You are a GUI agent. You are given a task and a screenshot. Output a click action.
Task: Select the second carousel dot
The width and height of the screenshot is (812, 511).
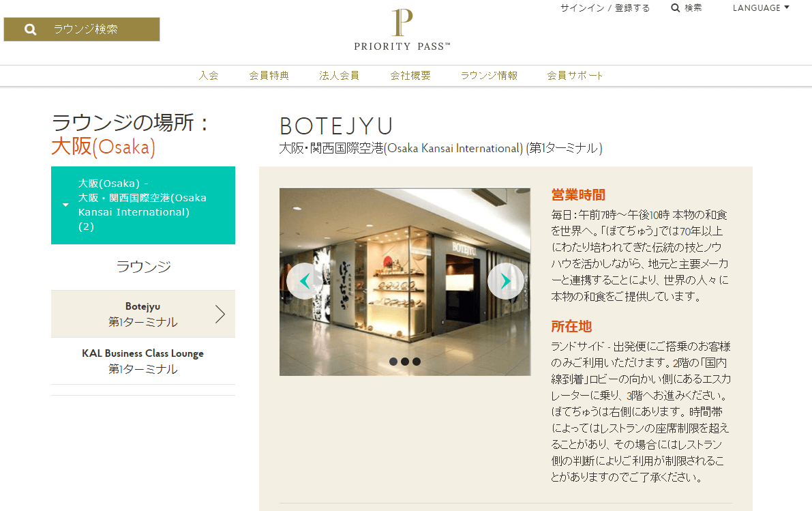pos(405,362)
